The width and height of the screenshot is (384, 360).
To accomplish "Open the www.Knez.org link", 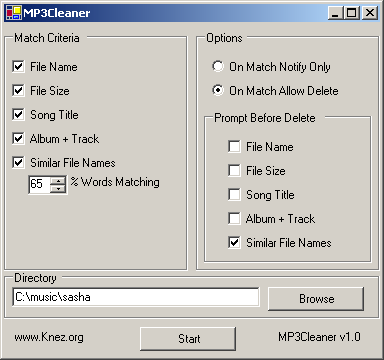I will coord(49,337).
